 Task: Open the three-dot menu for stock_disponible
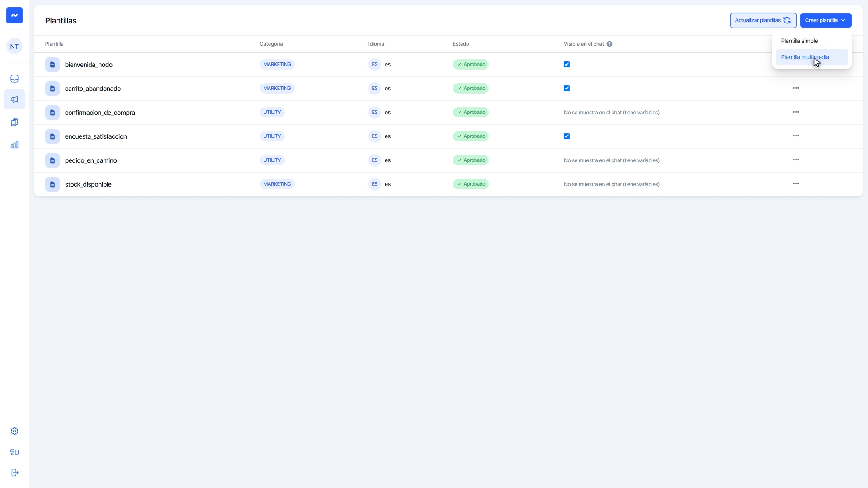tap(796, 184)
